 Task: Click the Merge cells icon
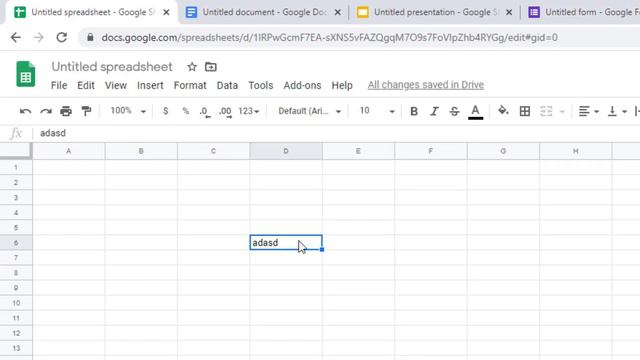[546, 111]
